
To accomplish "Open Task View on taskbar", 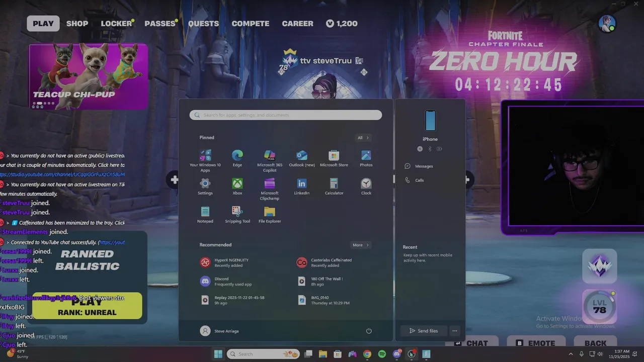I will click(308, 354).
